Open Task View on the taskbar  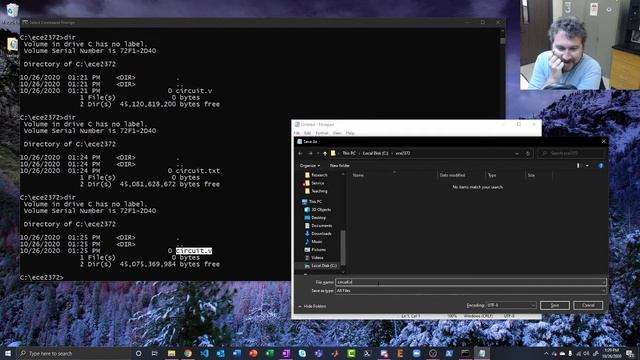[155, 353]
